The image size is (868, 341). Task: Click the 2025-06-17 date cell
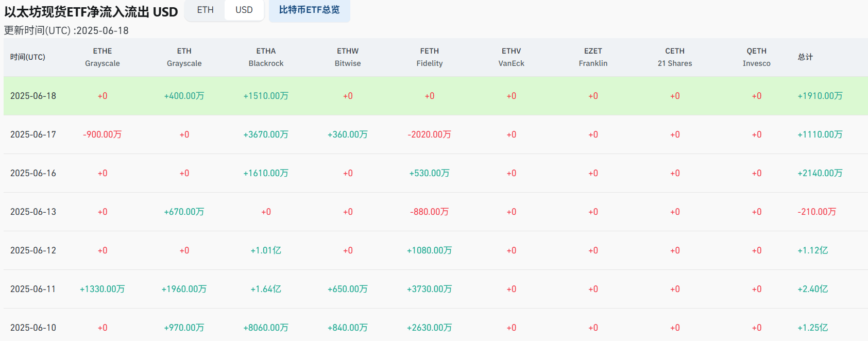(x=33, y=134)
